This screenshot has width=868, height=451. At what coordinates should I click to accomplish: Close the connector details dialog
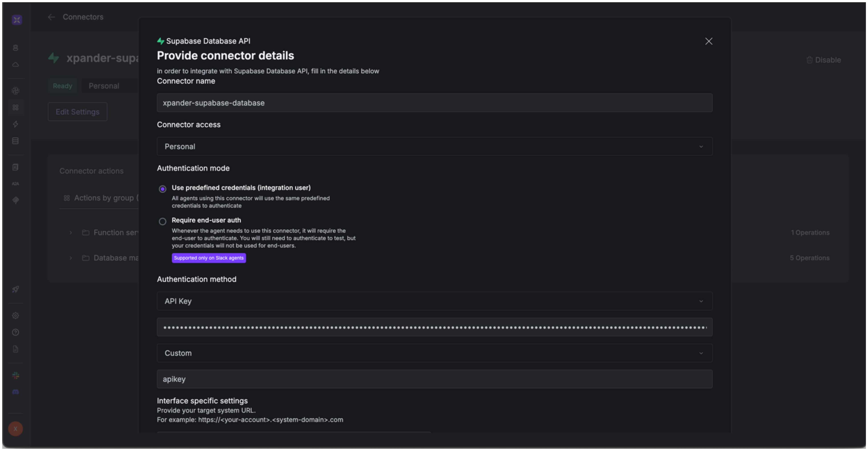(709, 41)
